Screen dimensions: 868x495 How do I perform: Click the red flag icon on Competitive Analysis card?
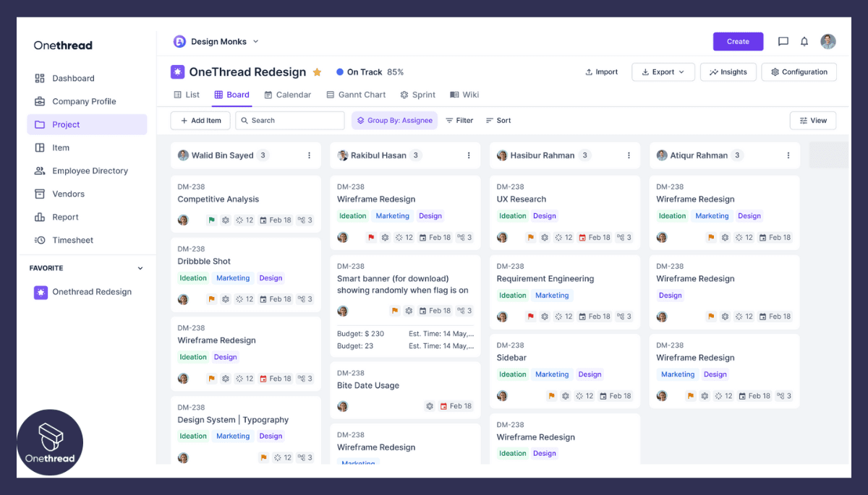210,220
